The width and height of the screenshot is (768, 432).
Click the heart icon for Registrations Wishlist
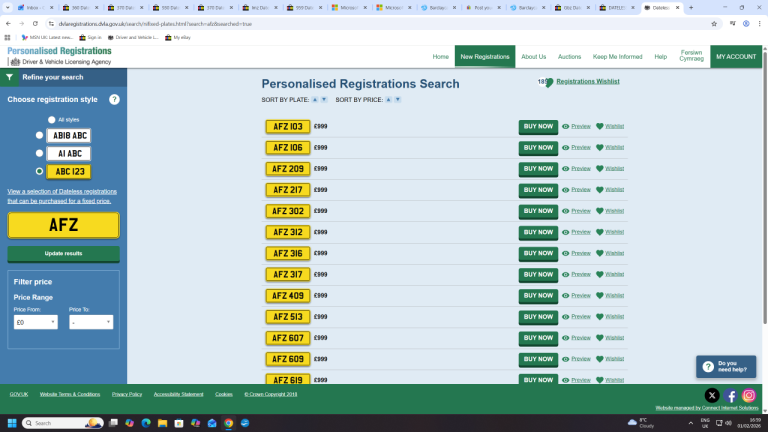(x=549, y=83)
